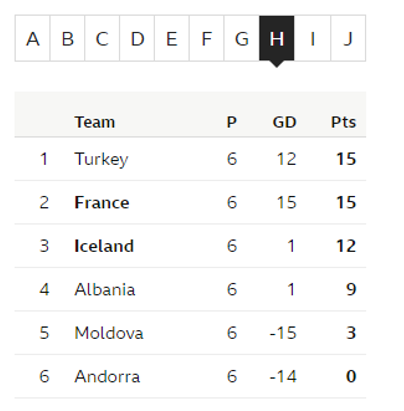The image size is (404, 411).
Task: Select the Group J tab
Action: tap(348, 38)
